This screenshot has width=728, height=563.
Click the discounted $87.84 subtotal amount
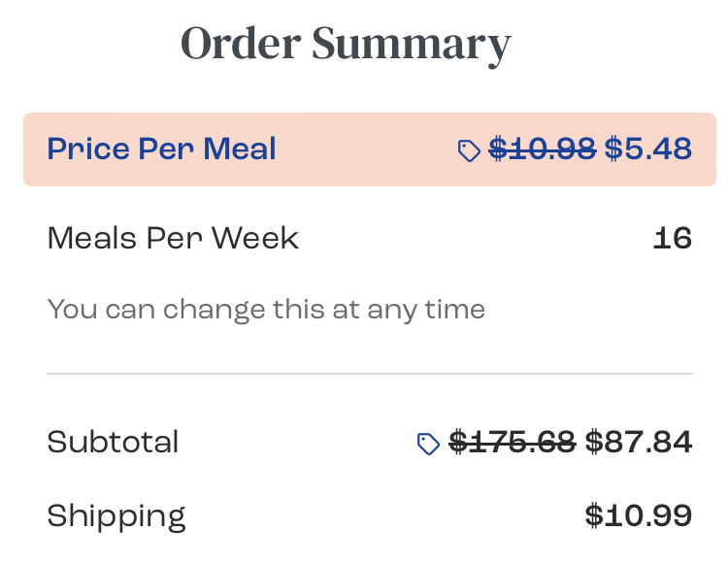639,443
